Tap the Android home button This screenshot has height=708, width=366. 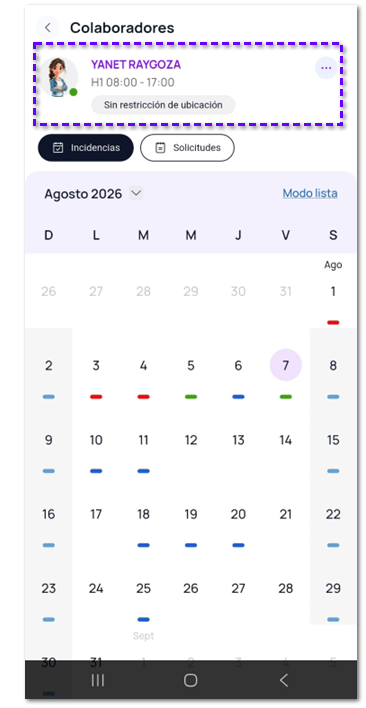[190, 680]
